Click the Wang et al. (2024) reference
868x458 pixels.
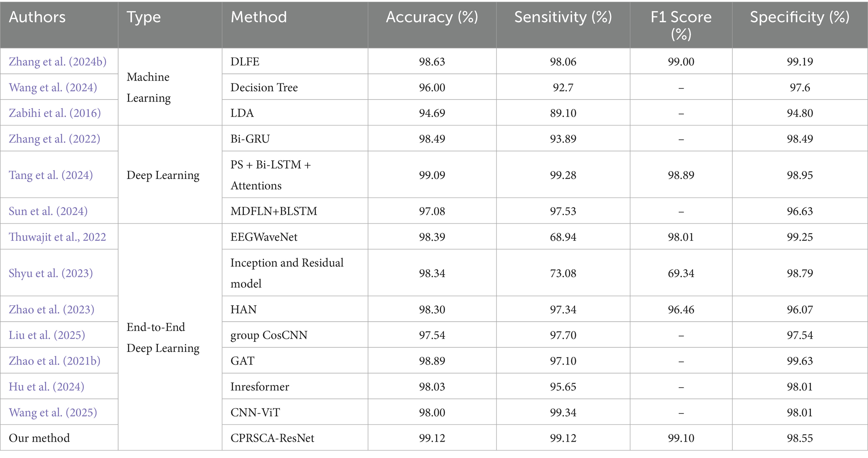click(x=53, y=87)
